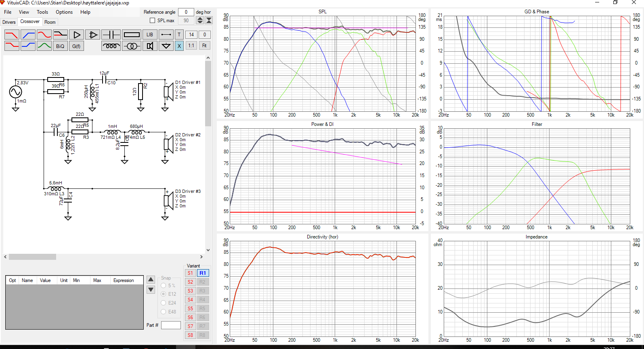Switch to the Room tab
This screenshot has height=349, width=644.
pyautogui.click(x=50, y=22)
